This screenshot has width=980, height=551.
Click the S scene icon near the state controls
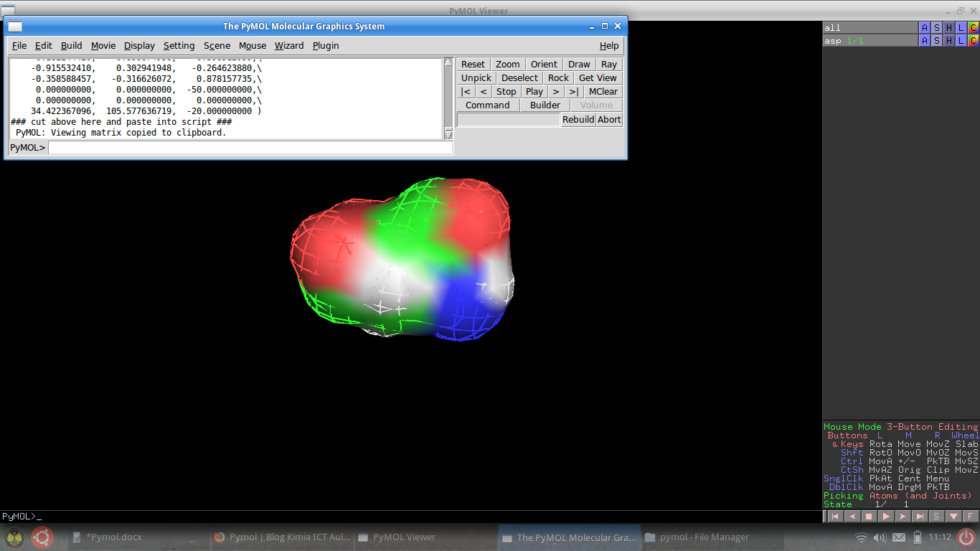point(936,515)
